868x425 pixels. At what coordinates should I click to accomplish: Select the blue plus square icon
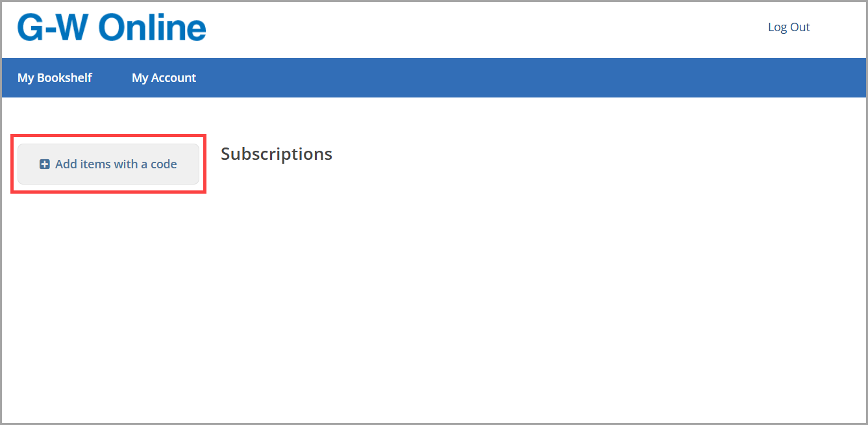45,164
